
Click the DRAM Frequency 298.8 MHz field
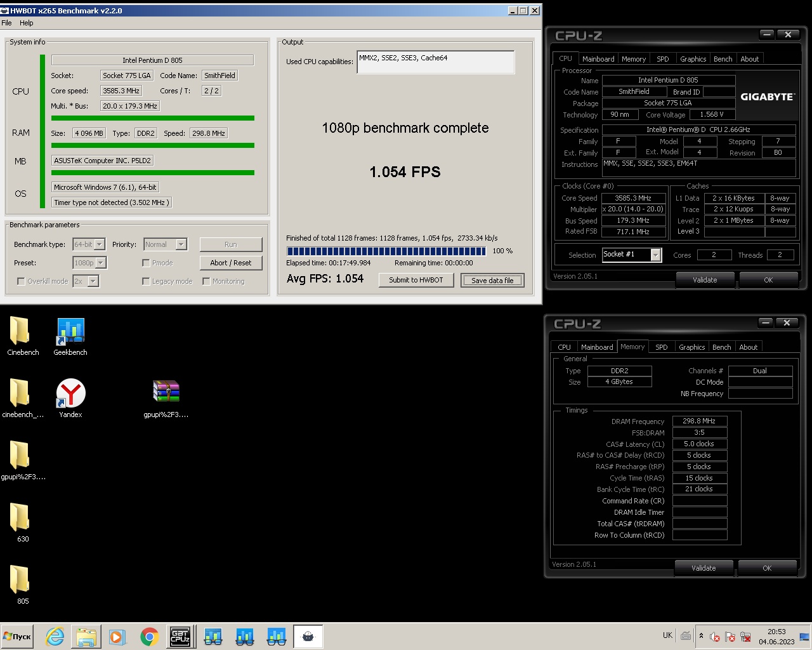[699, 421]
